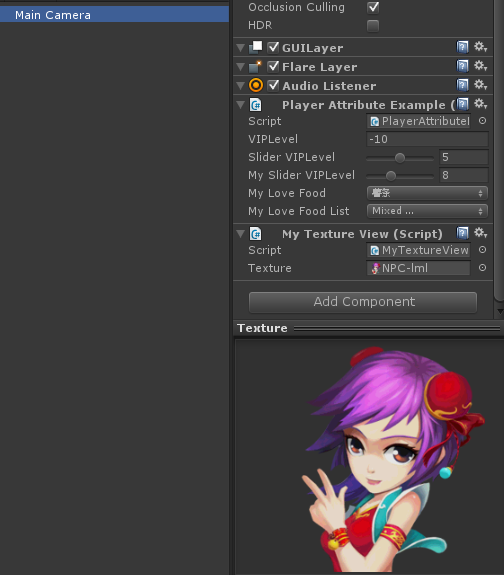Viewport: 504px width, 575px height.
Task: Open object picker for MyTextureView script
Action: (482, 250)
